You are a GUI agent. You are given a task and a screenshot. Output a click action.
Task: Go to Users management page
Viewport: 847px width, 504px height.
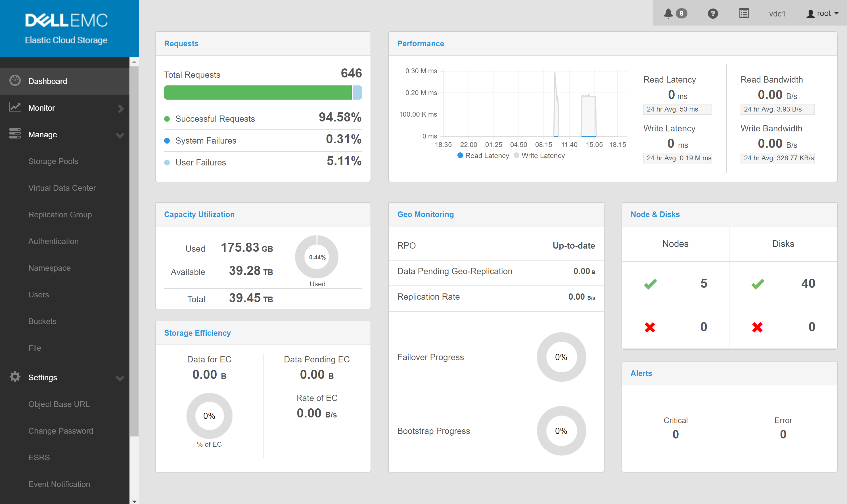click(39, 295)
